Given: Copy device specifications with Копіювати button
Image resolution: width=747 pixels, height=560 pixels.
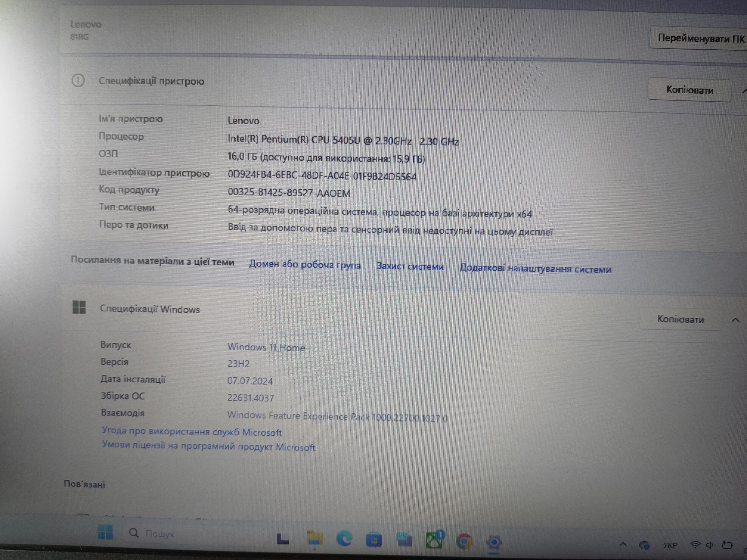Looking at the screenshot, I should [689, 90].
